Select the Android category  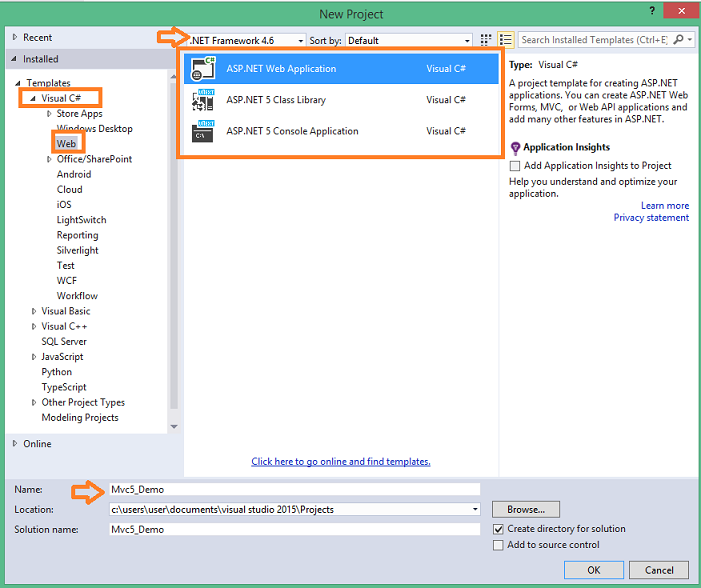(74, 174)
